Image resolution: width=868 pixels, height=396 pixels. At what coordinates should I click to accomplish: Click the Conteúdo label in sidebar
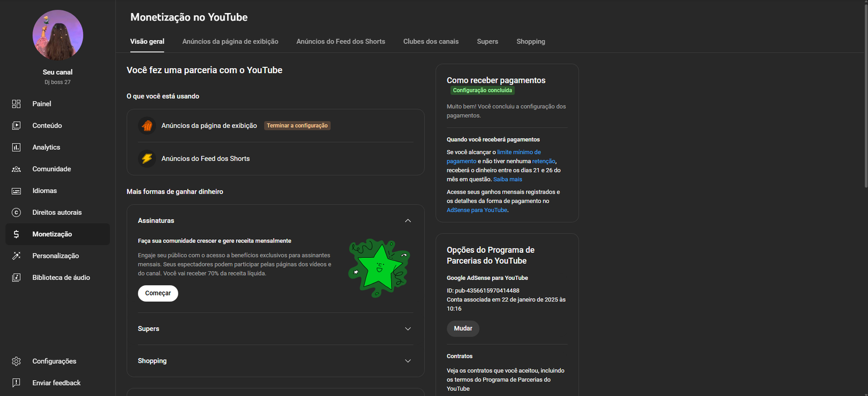[x=47, y=125]
